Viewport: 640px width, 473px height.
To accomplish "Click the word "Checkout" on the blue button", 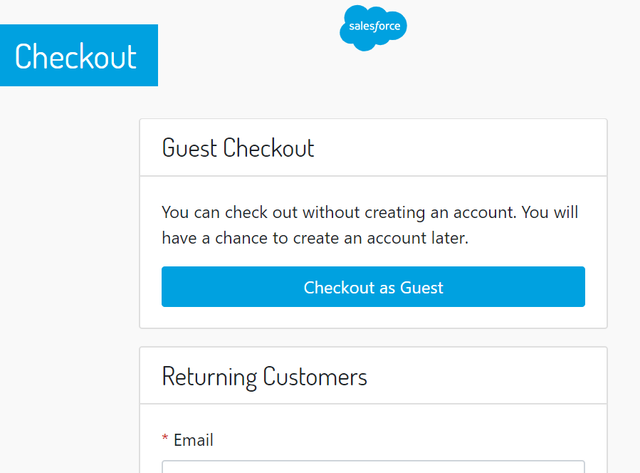I will pos(338,287).
